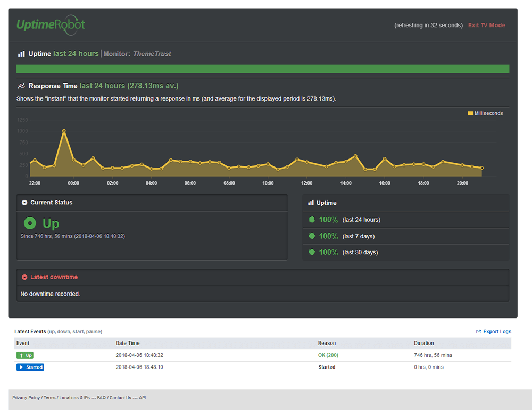532x410 pixels.
Task: Click the Uptime panel bar chart icon
Action: pyautogui.click(x=311, y=203)
